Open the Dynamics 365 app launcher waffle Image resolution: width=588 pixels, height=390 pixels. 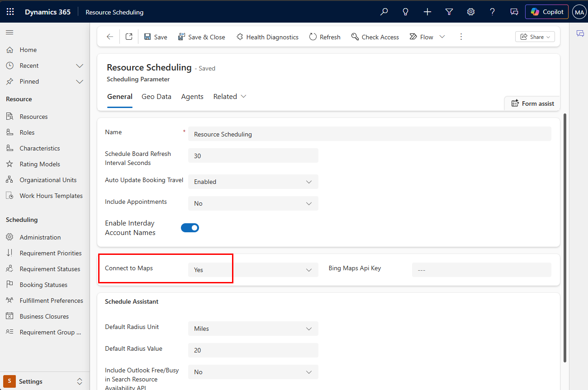10,12
